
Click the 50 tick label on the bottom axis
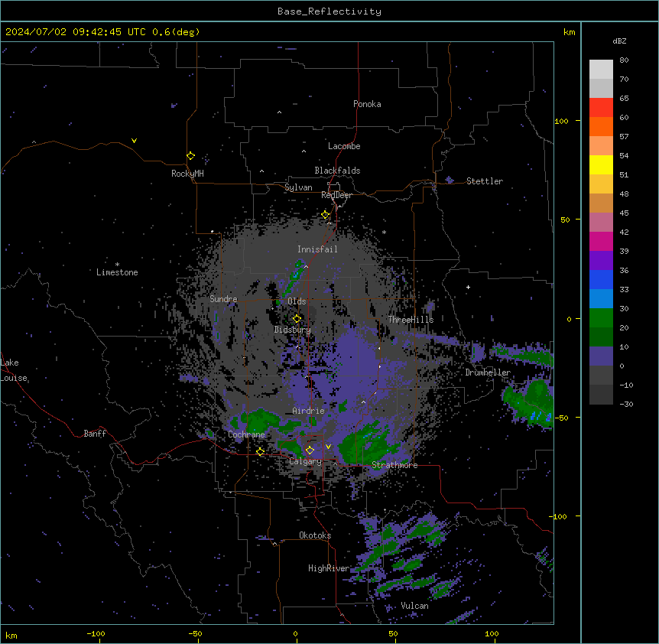pos(393,633)
